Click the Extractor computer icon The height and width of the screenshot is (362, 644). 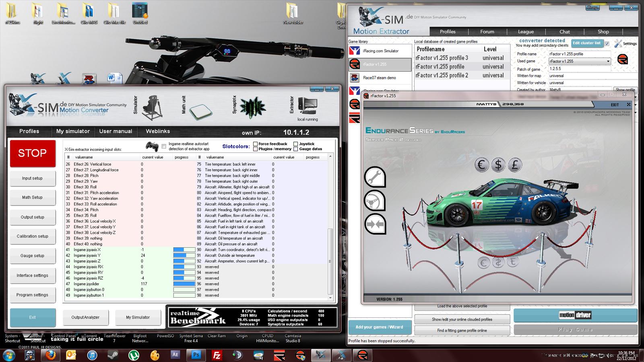(308, 106)
